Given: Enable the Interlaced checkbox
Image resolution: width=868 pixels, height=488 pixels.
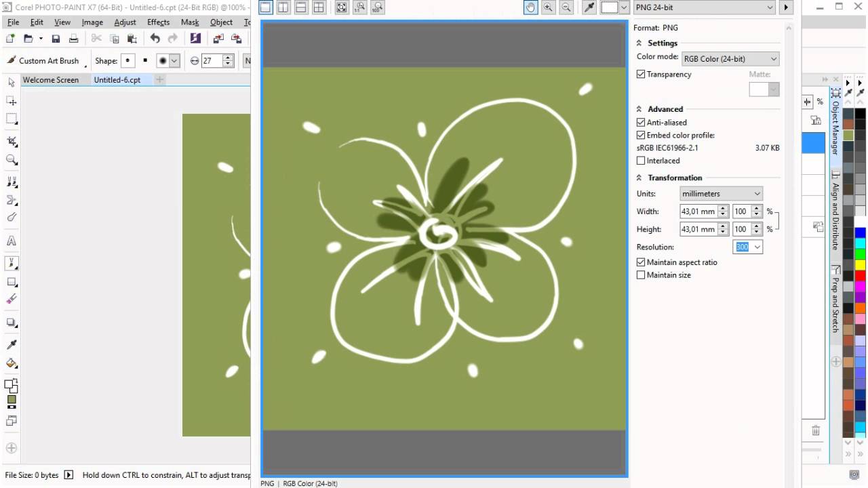Looking at the screenshot, I should pos(641,161).
